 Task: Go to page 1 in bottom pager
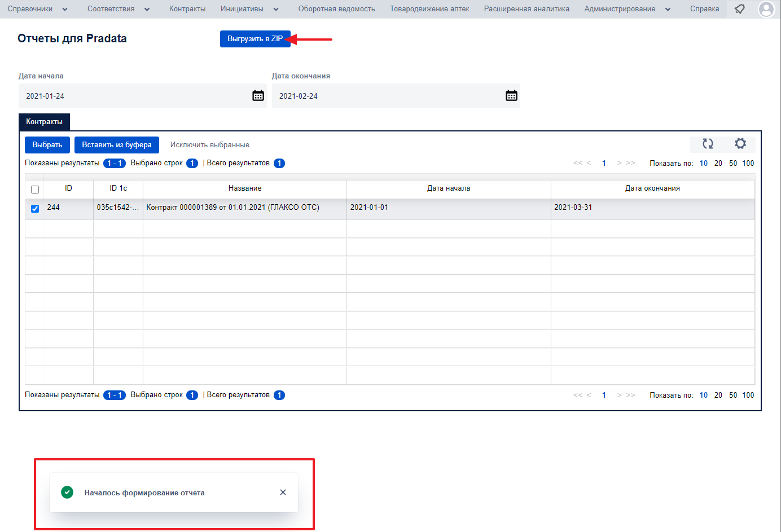point(604,395)
